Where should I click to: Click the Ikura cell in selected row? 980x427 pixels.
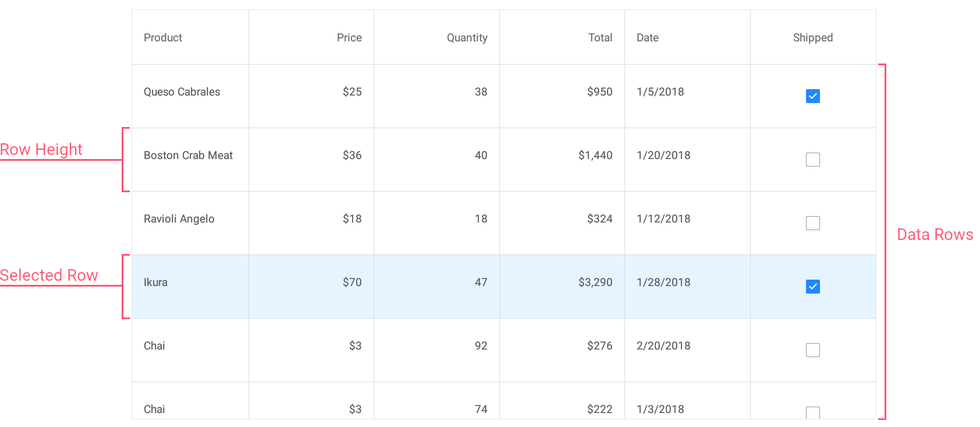pos(190,287)
